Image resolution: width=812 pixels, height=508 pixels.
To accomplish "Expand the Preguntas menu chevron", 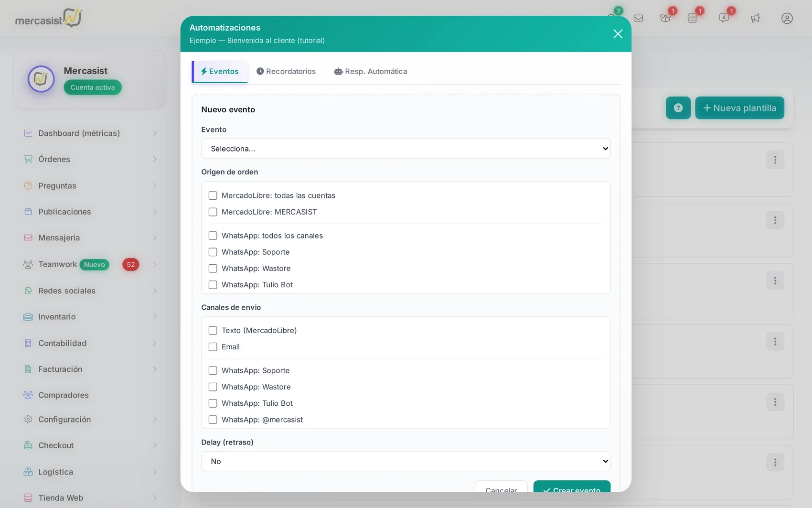I will 155,185.
